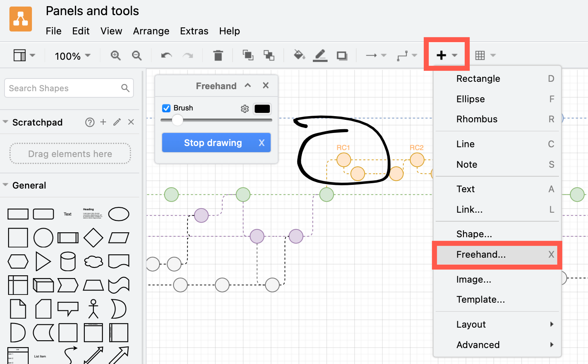Click the Stop drawing button
Viewport: 588px width, 364px height.
(216, 143)
